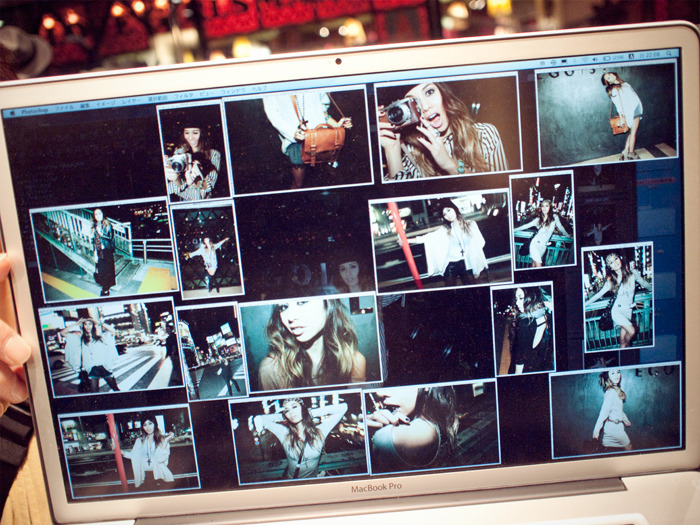
Task: Select large close-up portrait with wavy hair
Action: pos(311,342)
